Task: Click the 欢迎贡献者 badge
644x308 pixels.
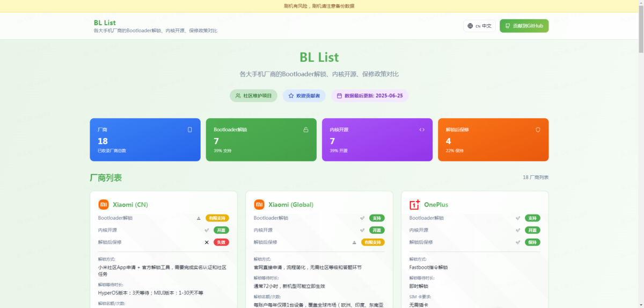Action: [x=304, y=96]
